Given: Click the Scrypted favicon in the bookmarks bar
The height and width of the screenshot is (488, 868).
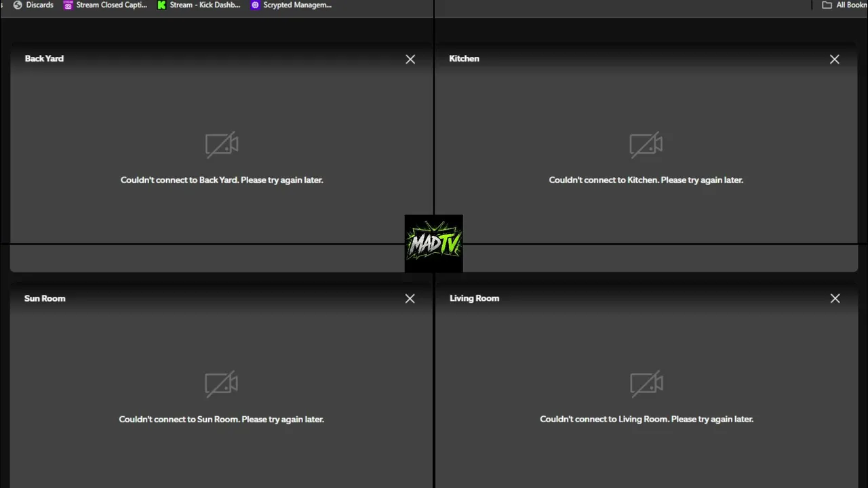Looking at the screenshot, I should point(255,5).
